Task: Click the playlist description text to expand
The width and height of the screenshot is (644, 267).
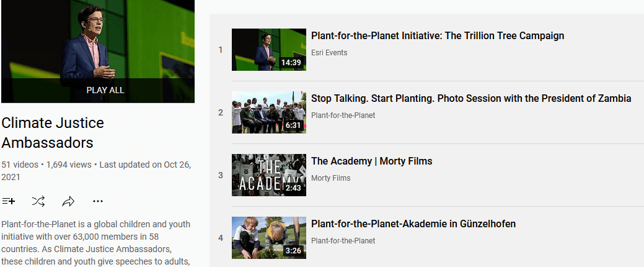Action: 97,243
